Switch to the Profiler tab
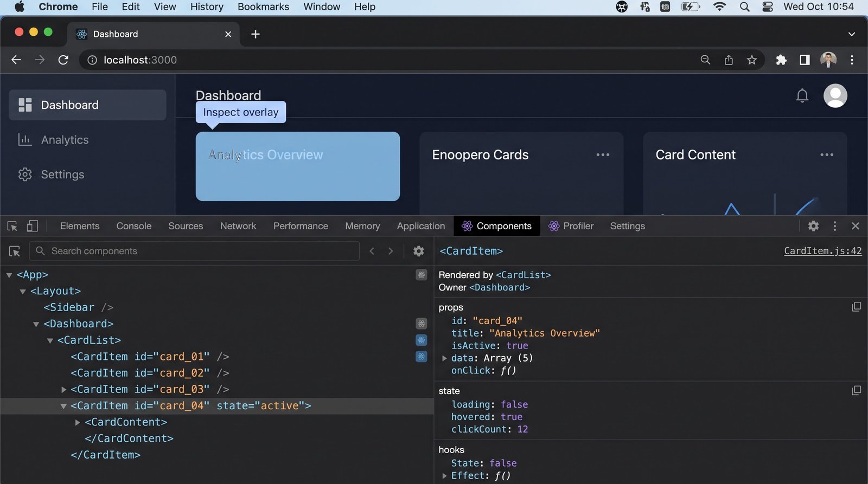Image resolution: width=868 pixels, height=484 pixels. tap(571, 226)
